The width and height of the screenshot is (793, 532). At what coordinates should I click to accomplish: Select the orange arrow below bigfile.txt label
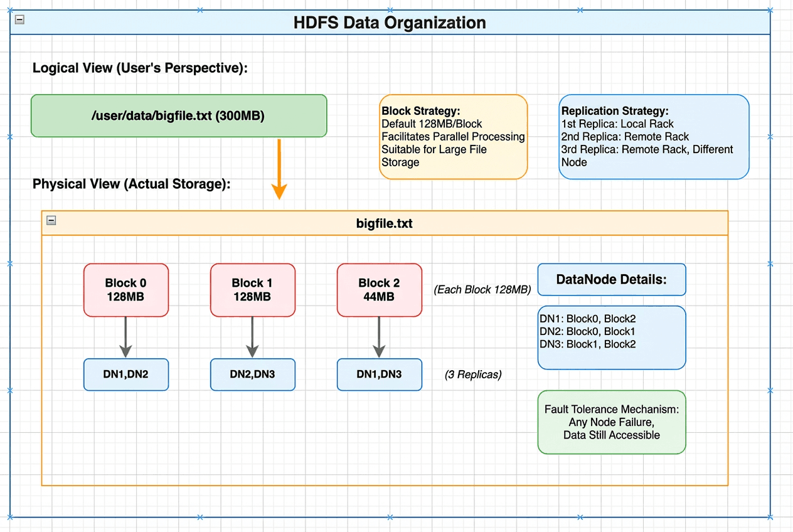click(x=279, y=168)
